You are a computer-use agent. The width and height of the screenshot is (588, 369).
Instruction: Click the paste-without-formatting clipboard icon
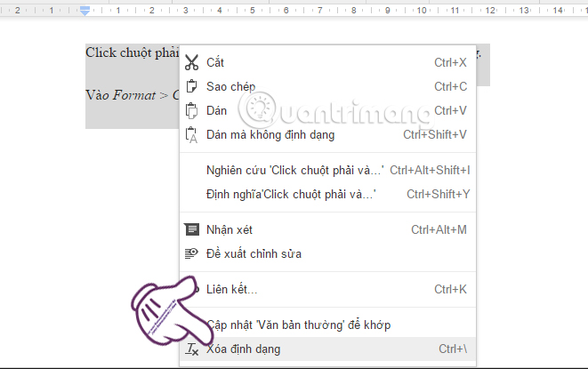click(191, 134)
